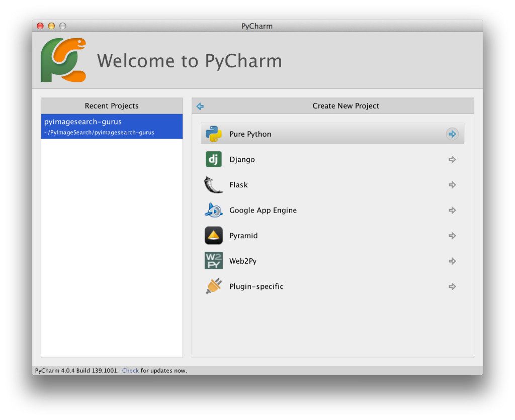Select the Pyramid framework icon
The width and height of the screenshot is (515, 420).
(213, 235)
